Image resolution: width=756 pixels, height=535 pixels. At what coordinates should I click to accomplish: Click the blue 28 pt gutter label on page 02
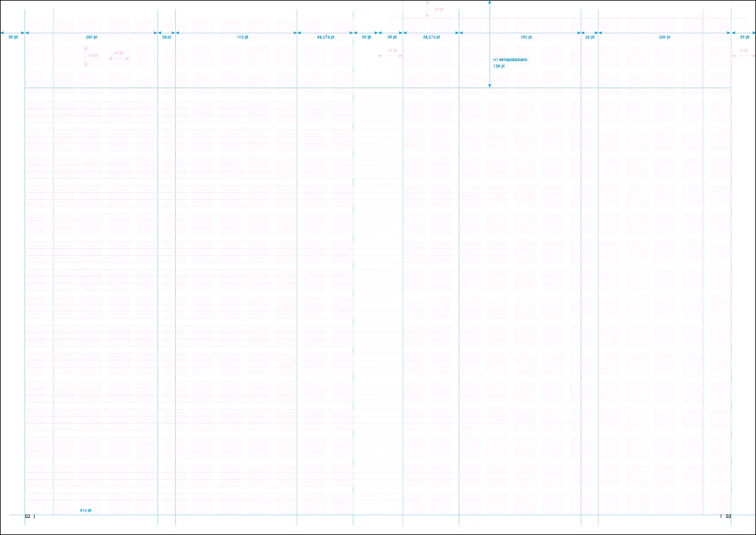point(166,38)
